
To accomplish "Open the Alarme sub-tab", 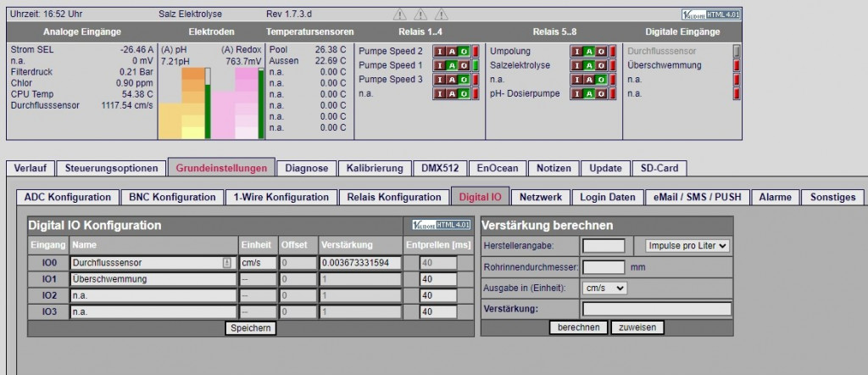I will pos(776,197).
